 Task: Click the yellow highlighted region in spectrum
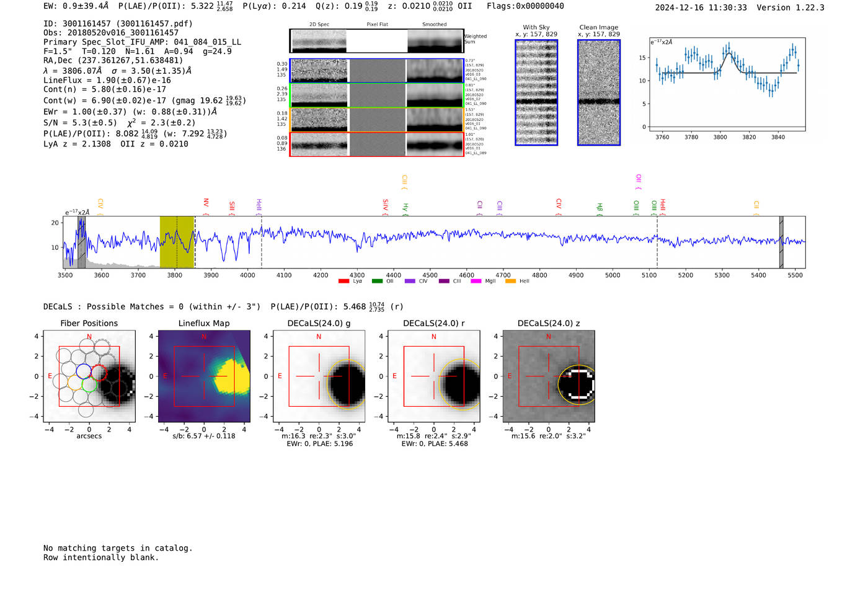pyautogui.click(x=177, y=242)
